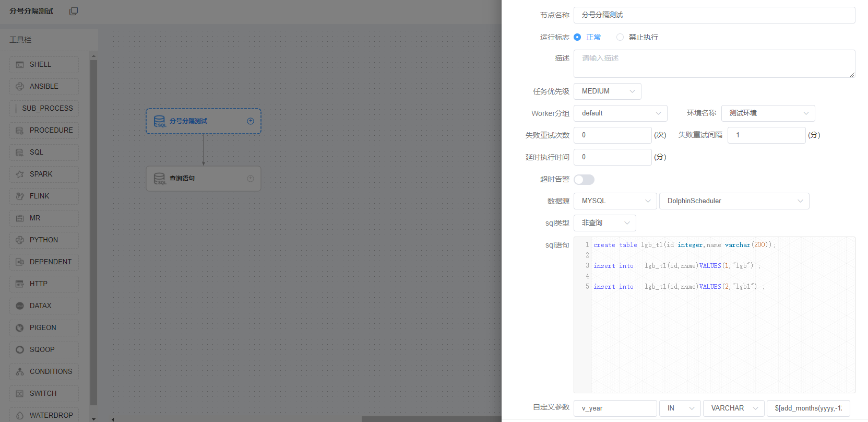
Task: Click the copy icon beside workflow title
Action: click(74, 11)
